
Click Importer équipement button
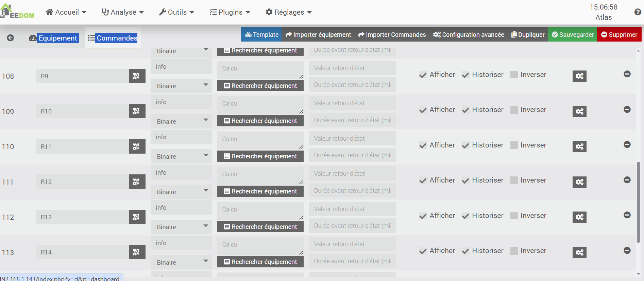(318, 34)
